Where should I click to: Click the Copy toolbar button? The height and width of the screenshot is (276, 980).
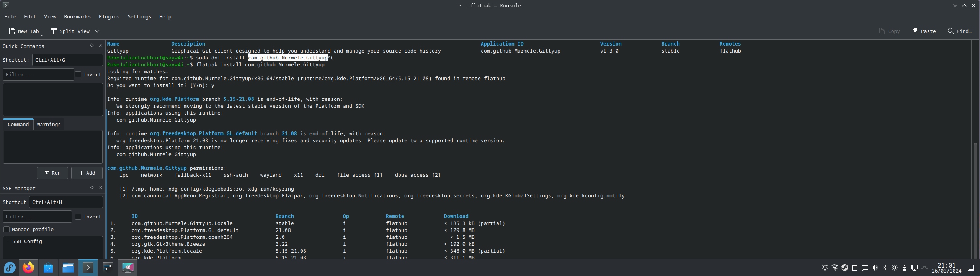(889, 31)
